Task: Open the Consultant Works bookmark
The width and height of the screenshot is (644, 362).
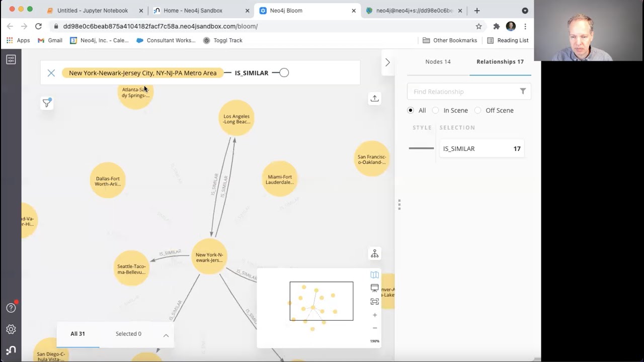Action: (166, 40)
